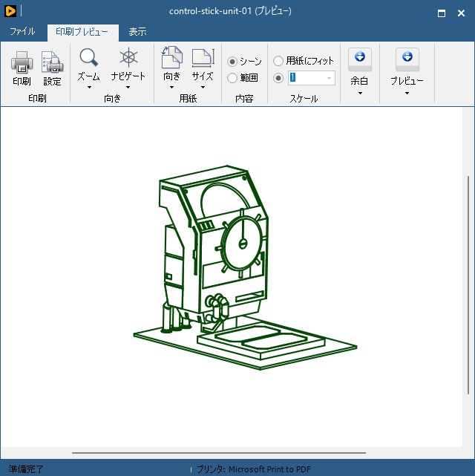Viewport: 475px width, 476px height.
Task: Expand the 余白 dropdown arrow
Action: [x=359, y=94]
